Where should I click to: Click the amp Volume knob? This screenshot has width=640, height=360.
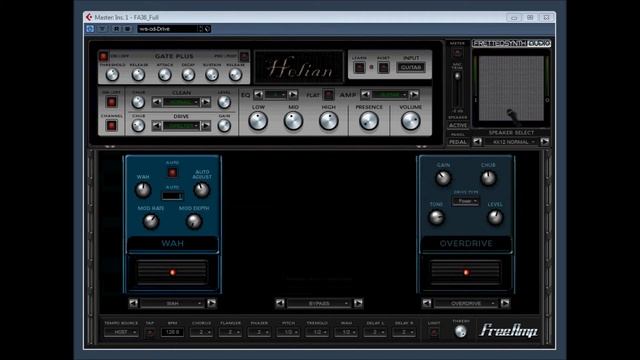411,121
